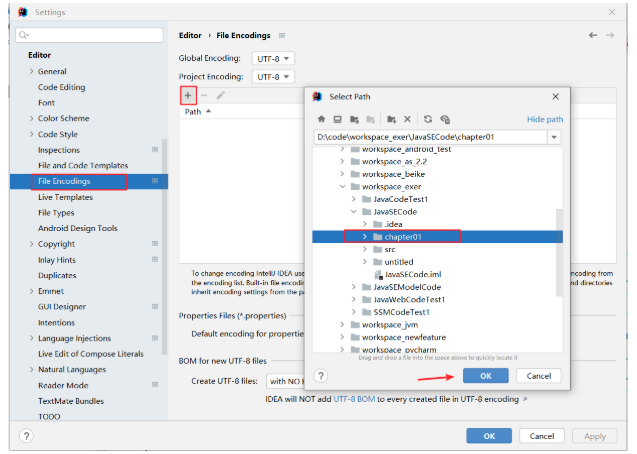Click the Settings help question mark icon
Image resolution: width=637 pixels, height=454 pixels.
pyautogui.click(x=26, y=436)
